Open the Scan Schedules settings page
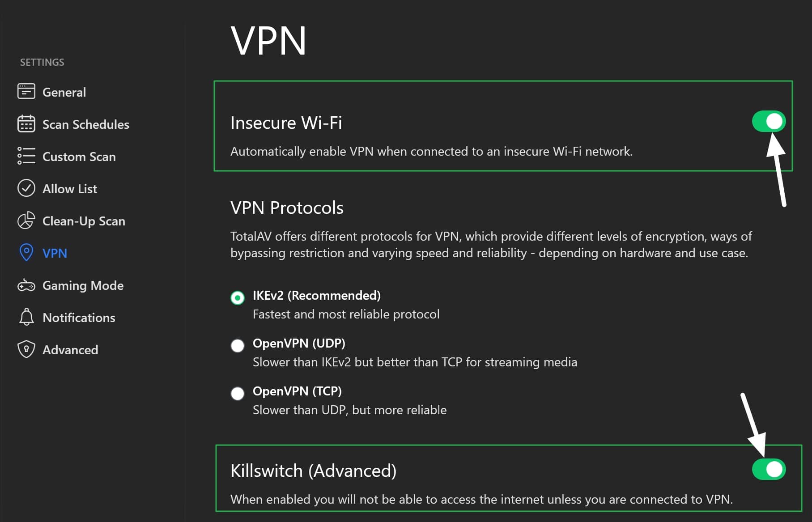This screenshot has height=522, width=812. [x=86, y=124]
